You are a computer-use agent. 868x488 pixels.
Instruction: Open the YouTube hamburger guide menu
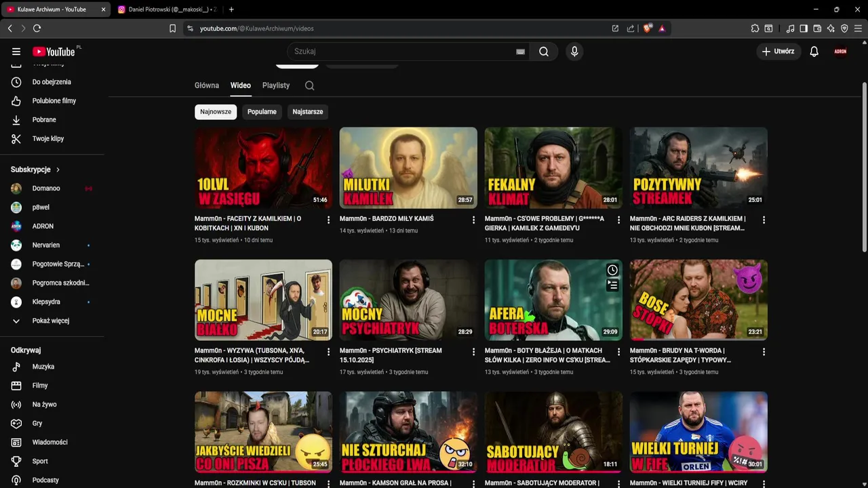[x=16, y=52]
